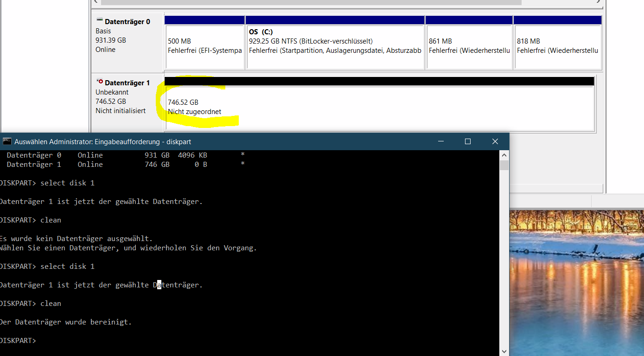Click the Datenträger 1 disk label

(128, 83)
